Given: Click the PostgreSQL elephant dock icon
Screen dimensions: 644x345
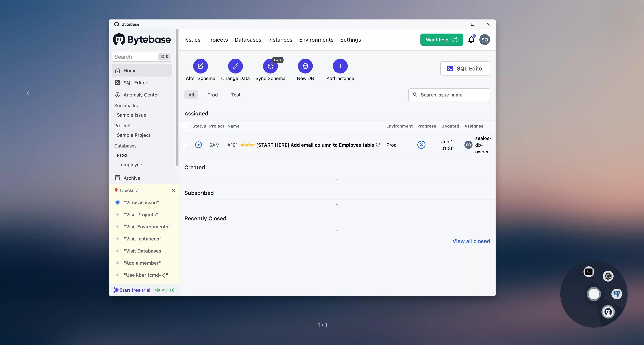Looking at the screenshot, I should pos(616,294).
